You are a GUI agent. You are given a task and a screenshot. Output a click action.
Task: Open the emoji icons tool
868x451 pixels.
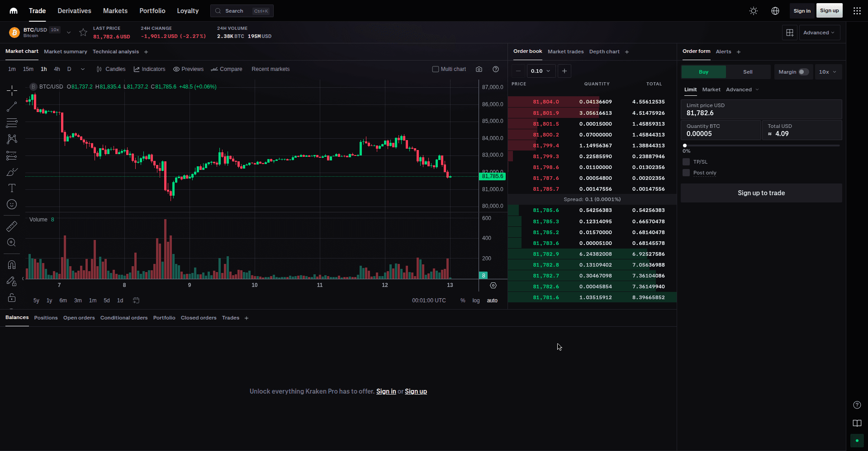12,204
